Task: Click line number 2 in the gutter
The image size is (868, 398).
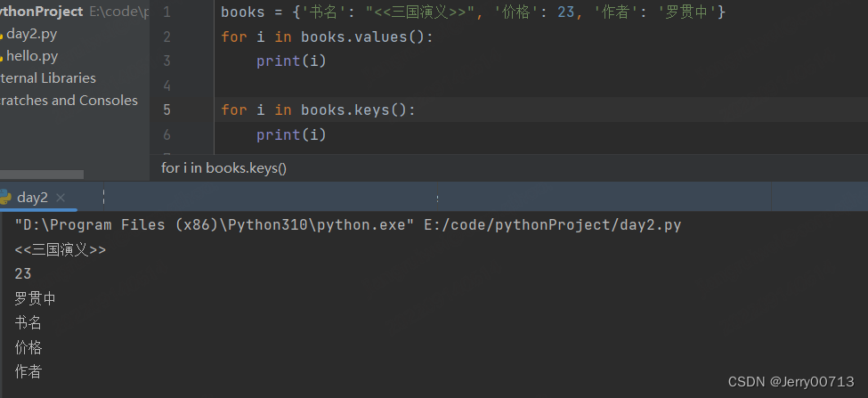Action: coord(166,37)
